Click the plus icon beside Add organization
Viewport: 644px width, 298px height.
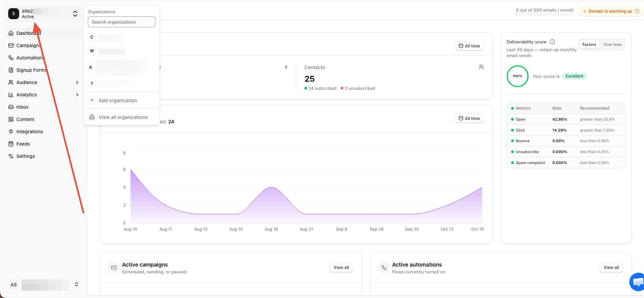tap(92, 100)
